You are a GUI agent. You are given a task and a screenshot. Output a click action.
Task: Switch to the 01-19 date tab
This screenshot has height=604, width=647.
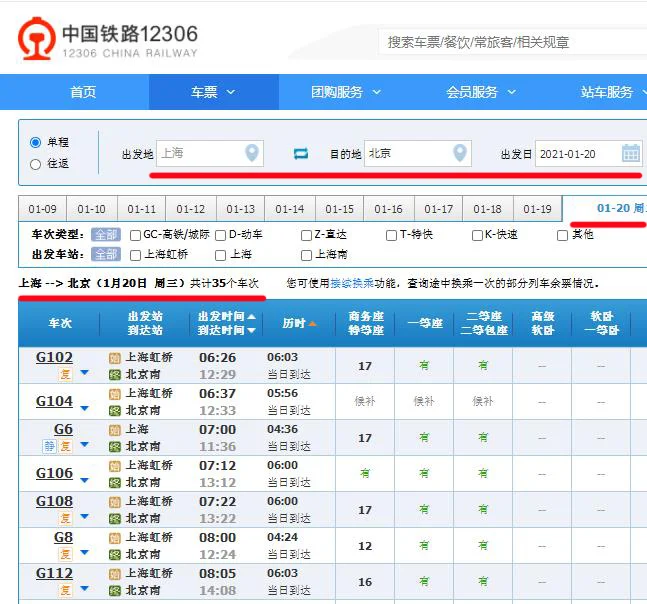click(537, 209)
